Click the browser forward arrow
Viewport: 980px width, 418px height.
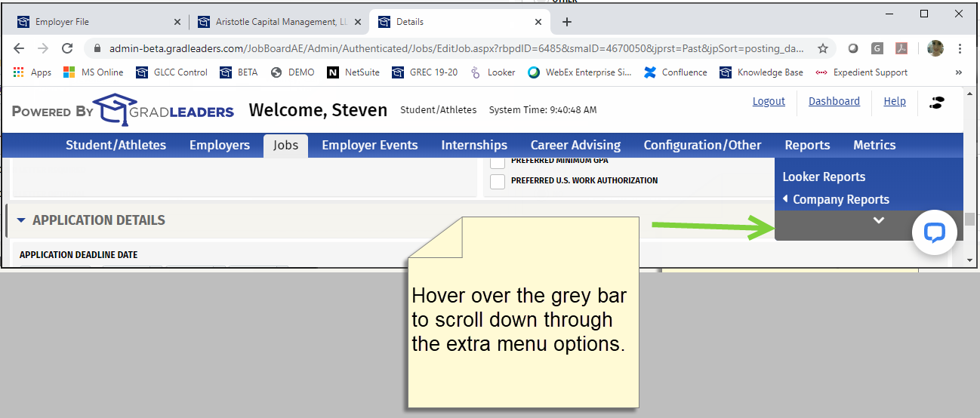pyautogui.click(x=43, y=48)
